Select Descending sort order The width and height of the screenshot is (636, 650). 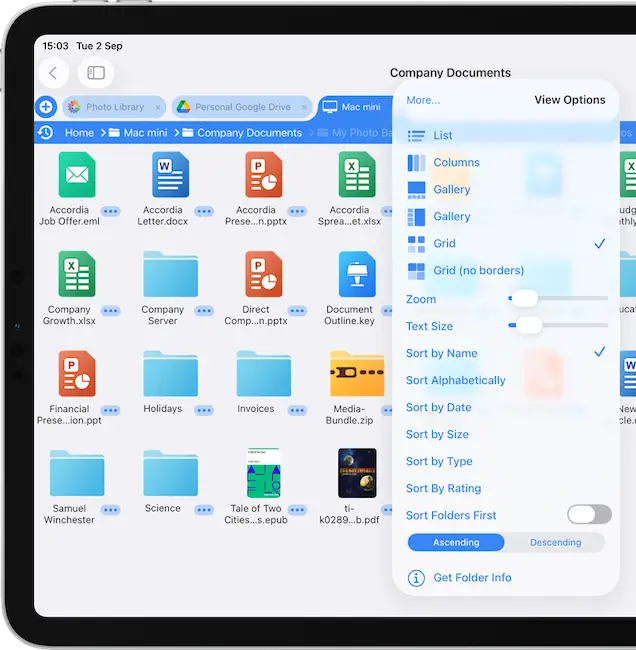555,543
